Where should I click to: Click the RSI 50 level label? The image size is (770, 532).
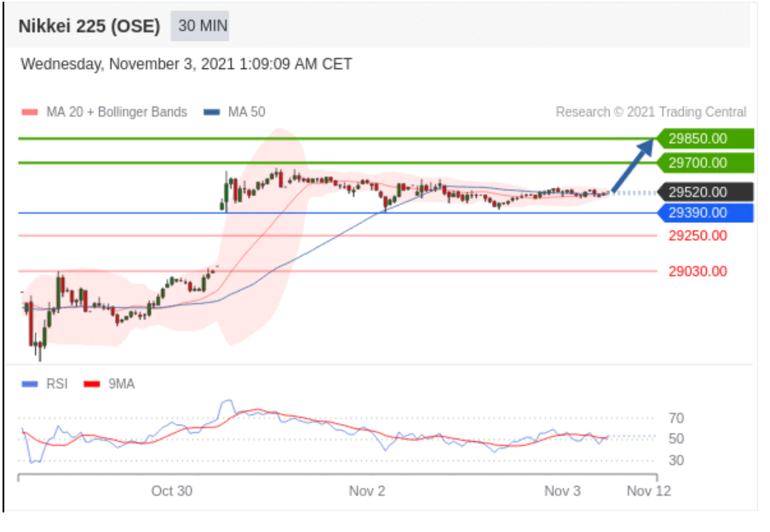(x=676, y=438)
